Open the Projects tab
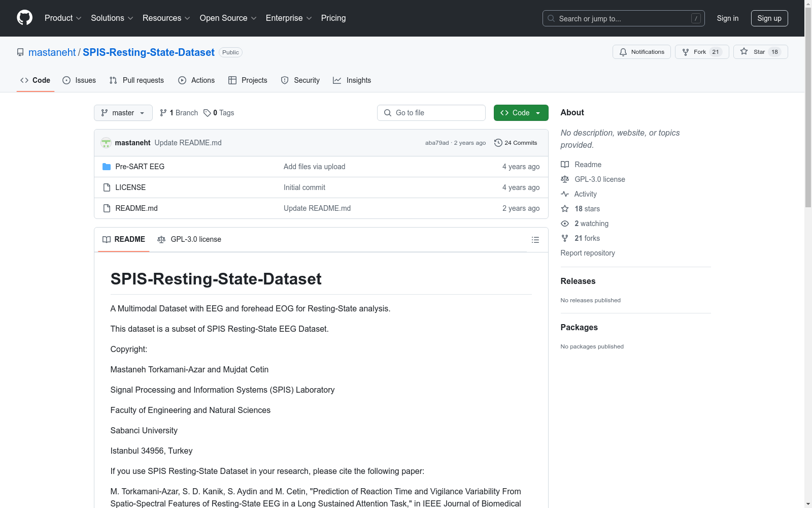812x508 pixels. (248, 80)
